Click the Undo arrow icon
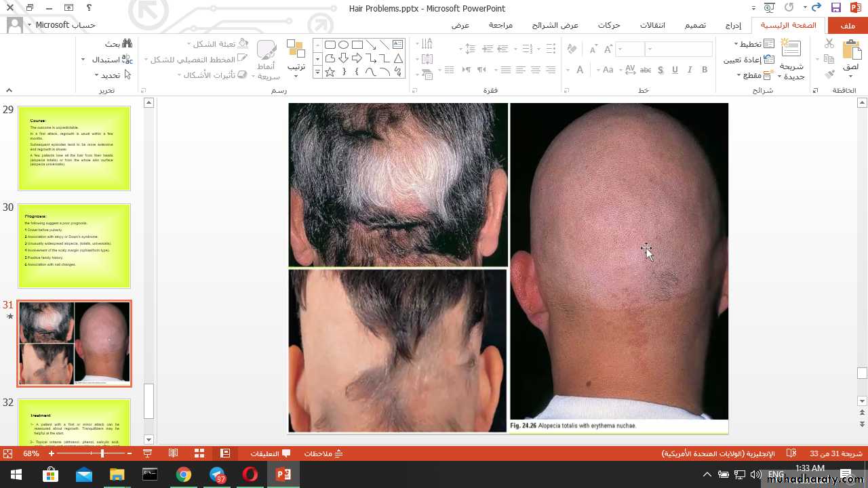Viewport: 868px width, 488px height. coord(816,8)
